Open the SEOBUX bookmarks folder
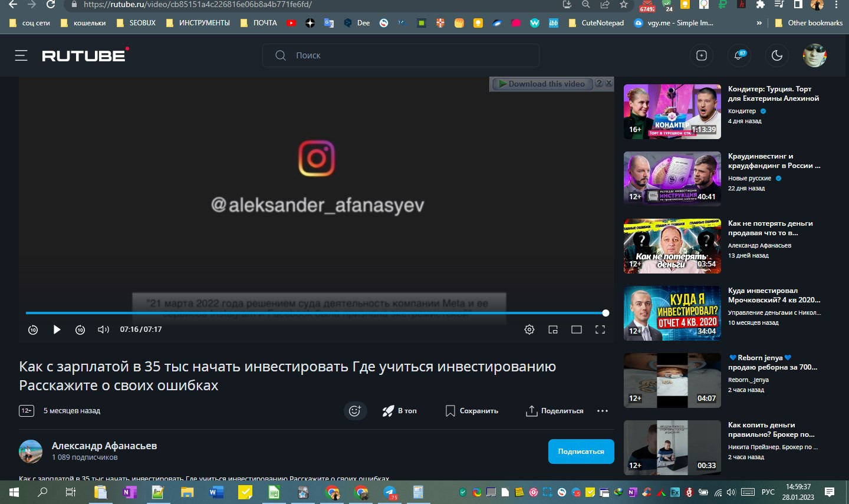Viewport: 849px width, 504px height. tap(136, 23)
